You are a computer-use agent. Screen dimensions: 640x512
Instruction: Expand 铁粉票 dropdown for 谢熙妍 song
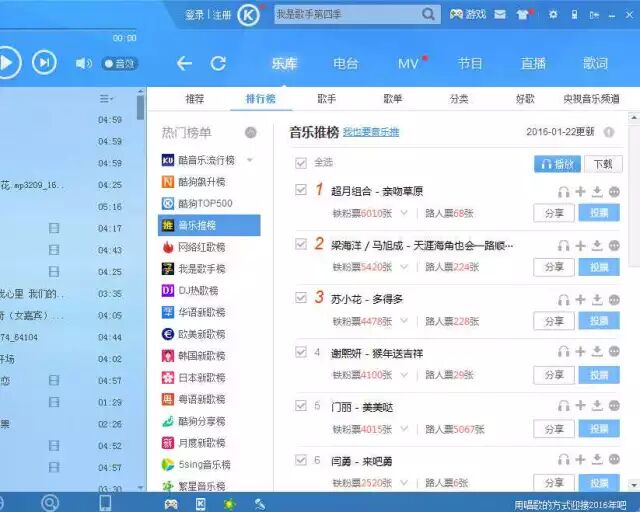(x=404, y=374)
